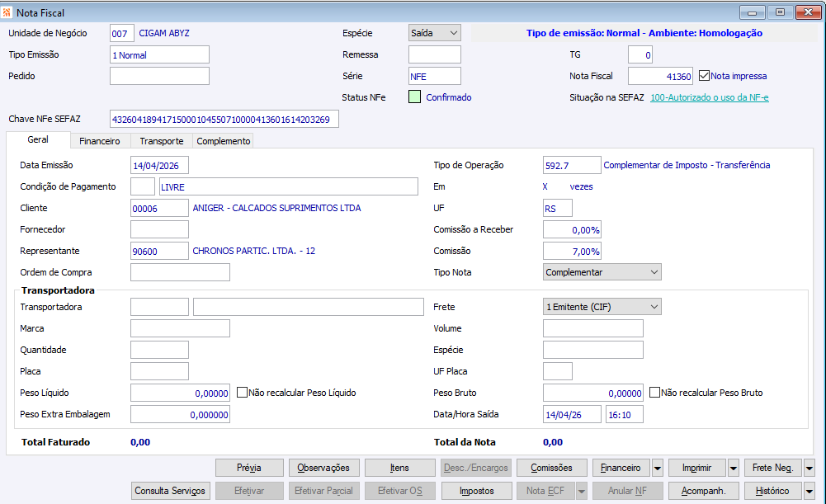Click the Consulta Serviços button

click(x=170, y=491)
